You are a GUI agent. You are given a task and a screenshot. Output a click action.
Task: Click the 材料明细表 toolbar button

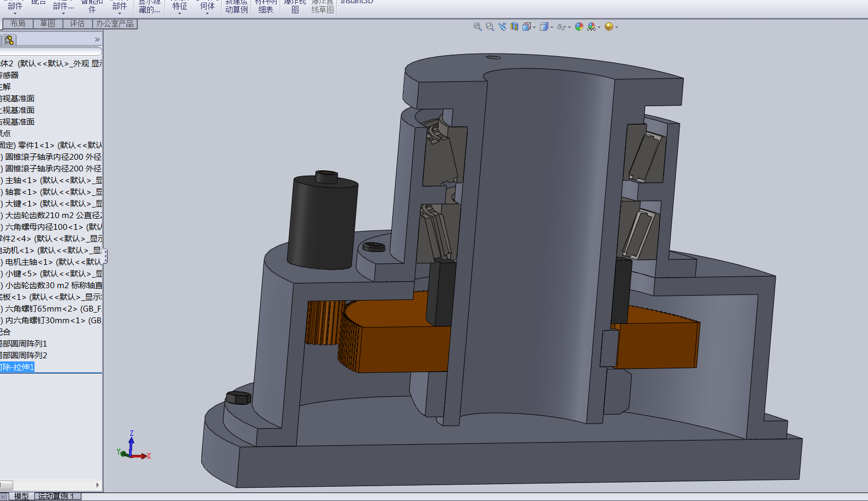pyautogui.click(x=265, y=6)
